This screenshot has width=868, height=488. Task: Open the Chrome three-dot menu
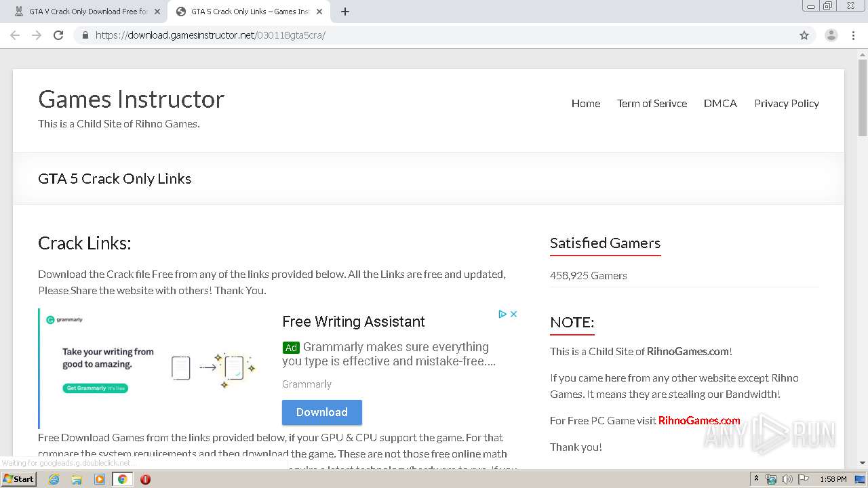[x=854, y=35]
